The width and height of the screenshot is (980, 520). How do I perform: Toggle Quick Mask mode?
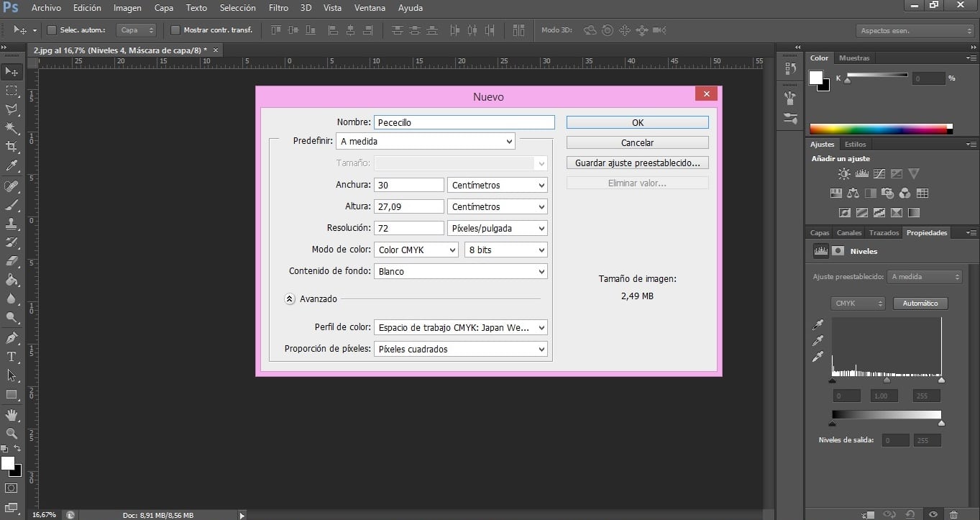[12, 488]
